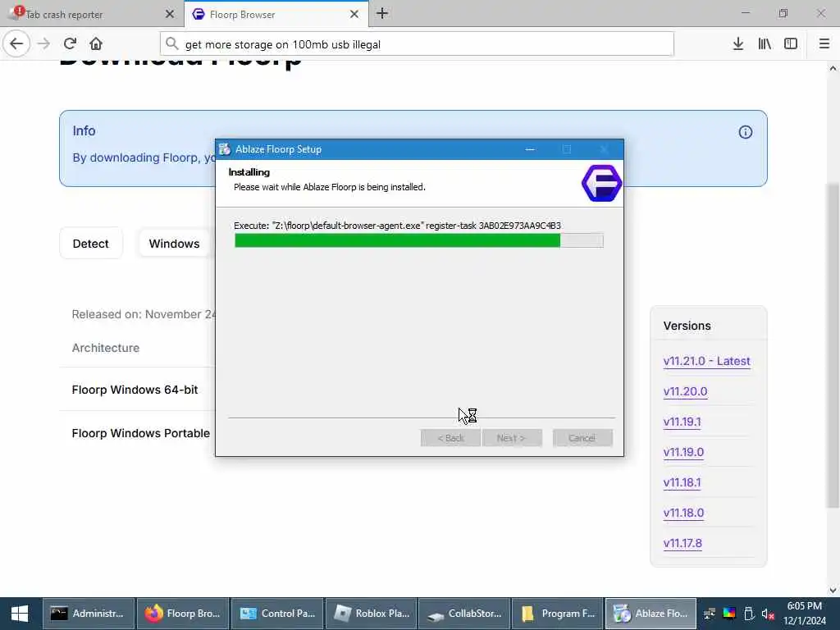This screenshot has width=840, height=630.
Task: Open version v11.18.1 link
Action: point(682,482)
